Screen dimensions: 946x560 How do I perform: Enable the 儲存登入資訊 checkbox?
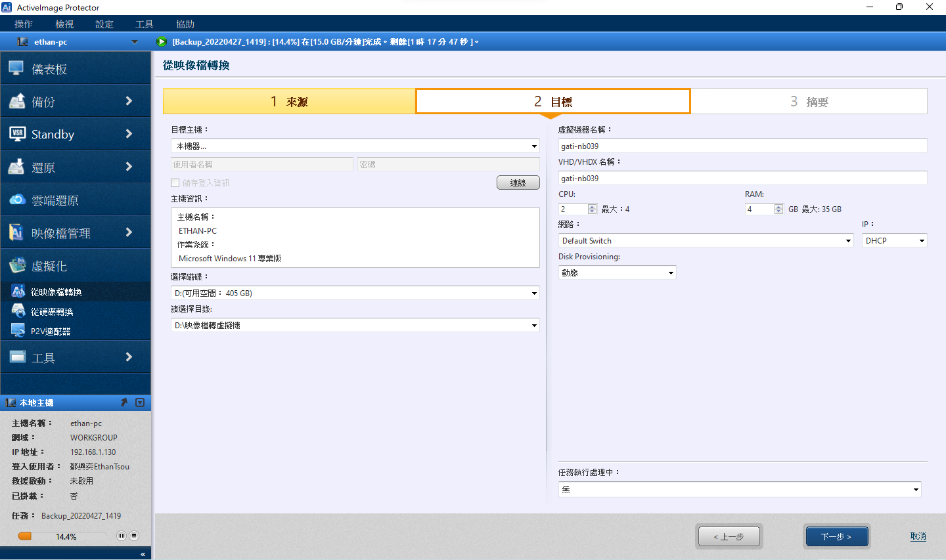click(175, 183)
